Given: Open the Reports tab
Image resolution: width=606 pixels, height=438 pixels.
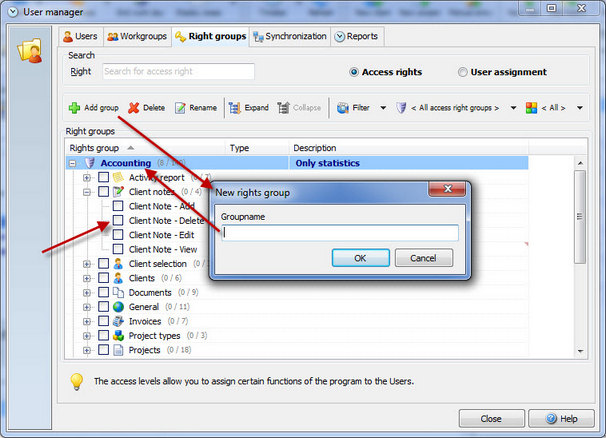Looking at the screenshot, I should tap(357, 36).
